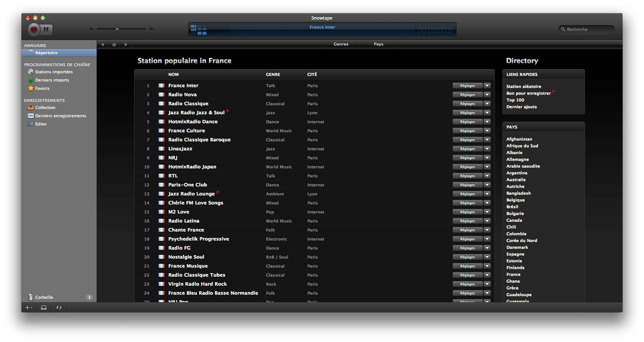
Task: Open dropdown arrow beside RTL Réglages
Action: 487,176
